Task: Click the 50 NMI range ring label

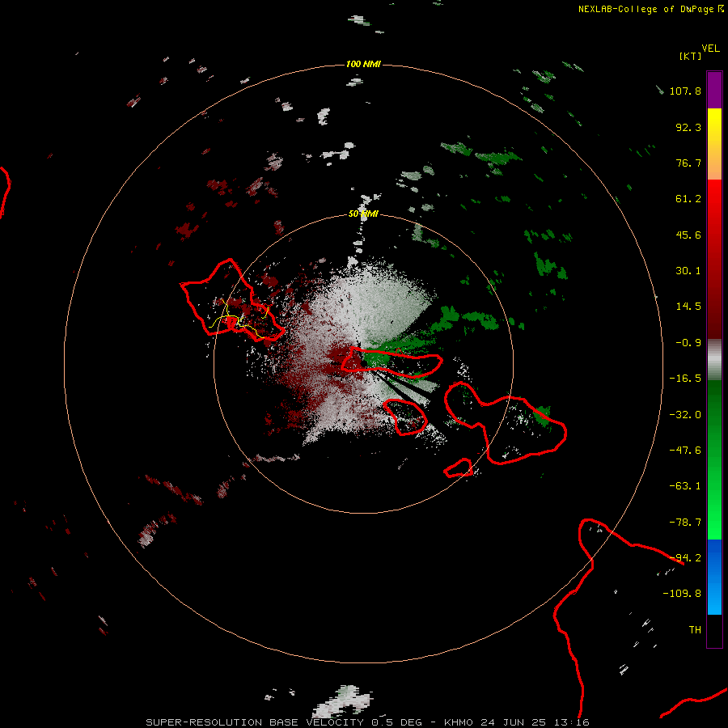Action: click(x=363, y=214)
